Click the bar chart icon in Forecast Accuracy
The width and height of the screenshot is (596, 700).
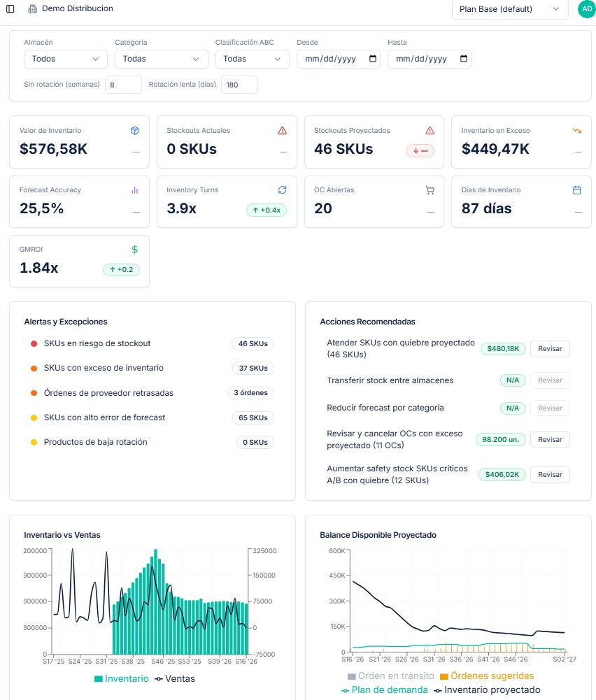coord(134,190)
